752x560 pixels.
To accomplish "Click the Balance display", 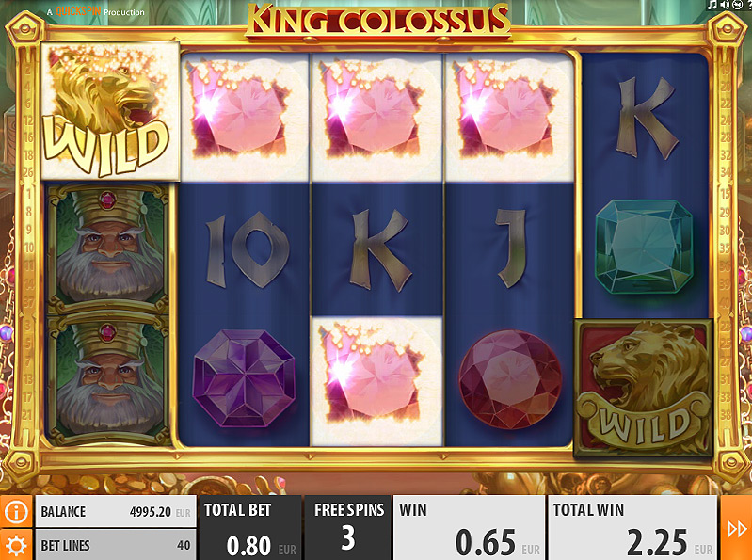I will 116,512.
